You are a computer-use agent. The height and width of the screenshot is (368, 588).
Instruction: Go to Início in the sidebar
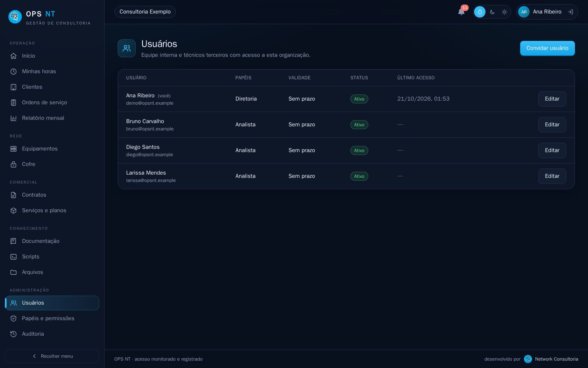coord(52,56)
